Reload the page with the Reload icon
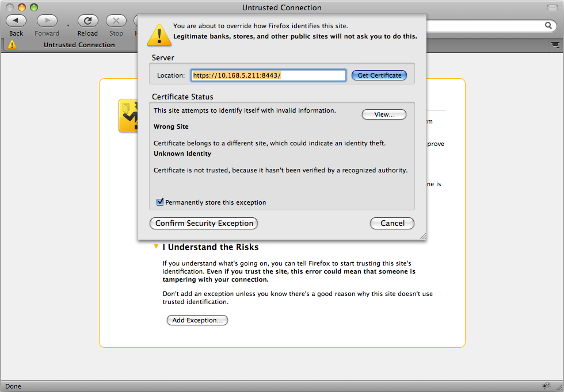Viewport: 564px width, 392px height. point(87,21)
